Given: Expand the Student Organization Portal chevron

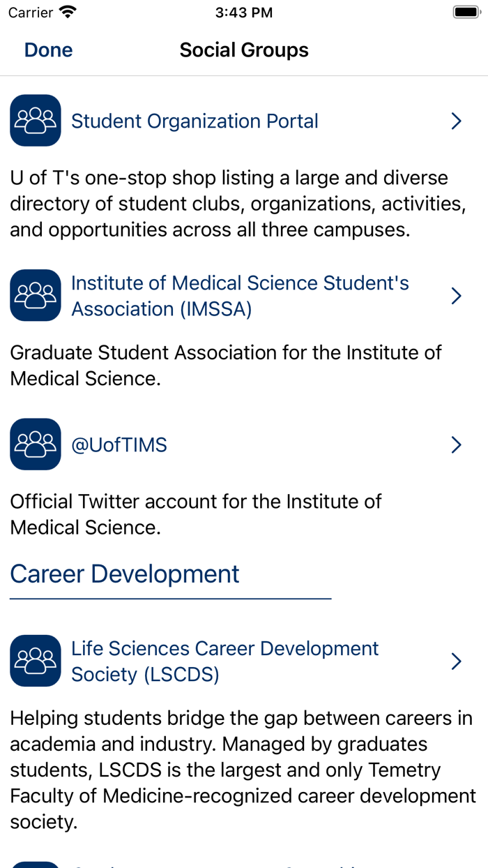Looking at the screenshot, I should [456, 121].
